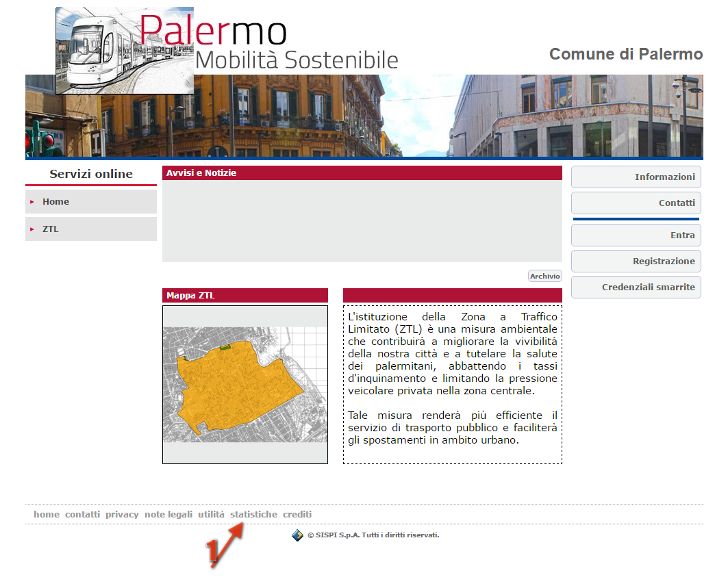Follow the home footer link
Viewport: 715px width, 588px height.
(x=47, y=514)
